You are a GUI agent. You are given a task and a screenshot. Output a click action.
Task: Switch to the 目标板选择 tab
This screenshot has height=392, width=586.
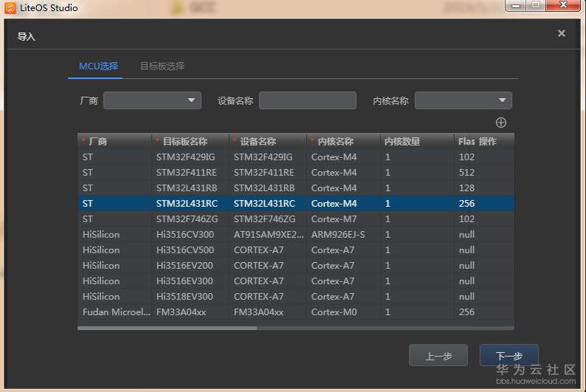point(162,66)
